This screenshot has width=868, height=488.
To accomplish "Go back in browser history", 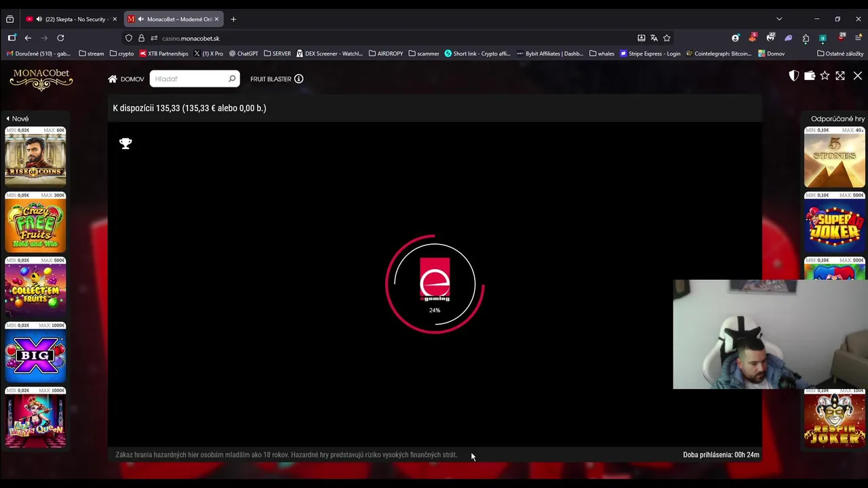I will coord(28,38).
